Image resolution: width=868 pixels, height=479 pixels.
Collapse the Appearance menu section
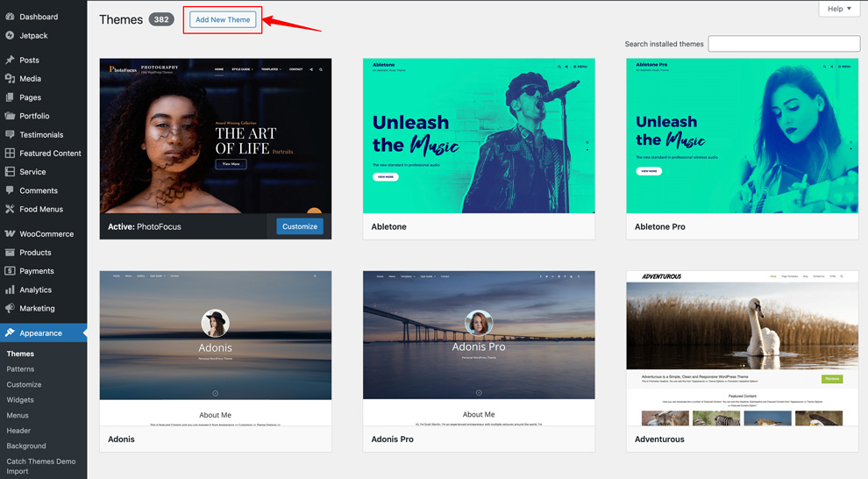[40, 333]
